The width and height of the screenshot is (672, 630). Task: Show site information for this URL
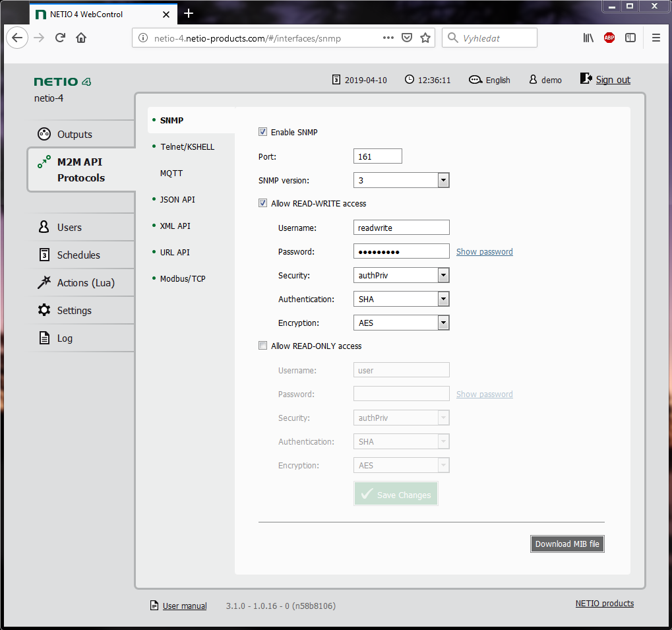[x=143, y=38]
